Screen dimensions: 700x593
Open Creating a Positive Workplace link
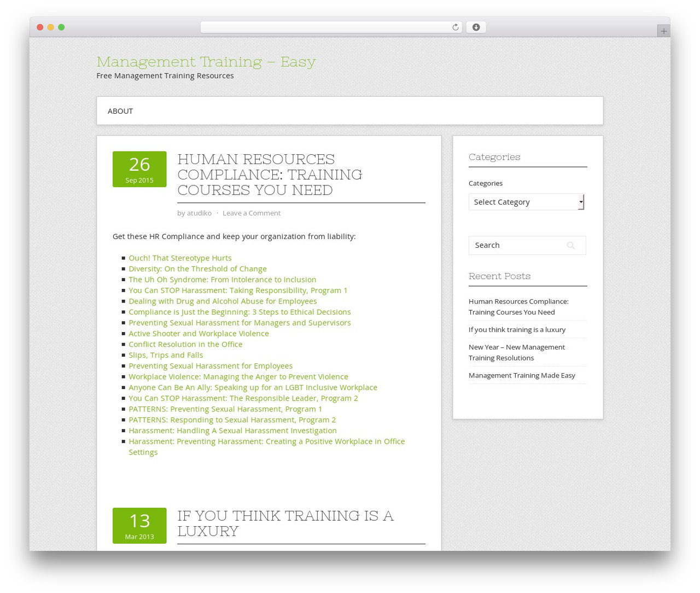pos(266,446)
